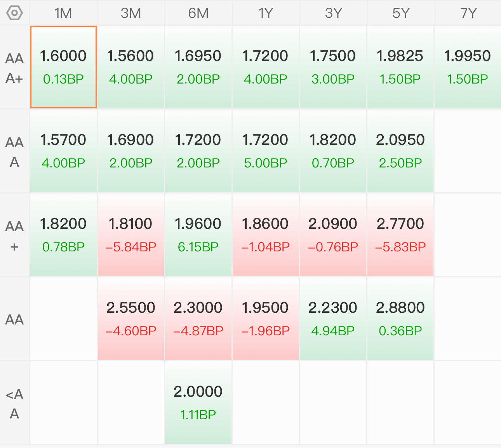
Task: Select the AAA+ 3M cell showing 1.5600
Action: (x=131, y=67)
